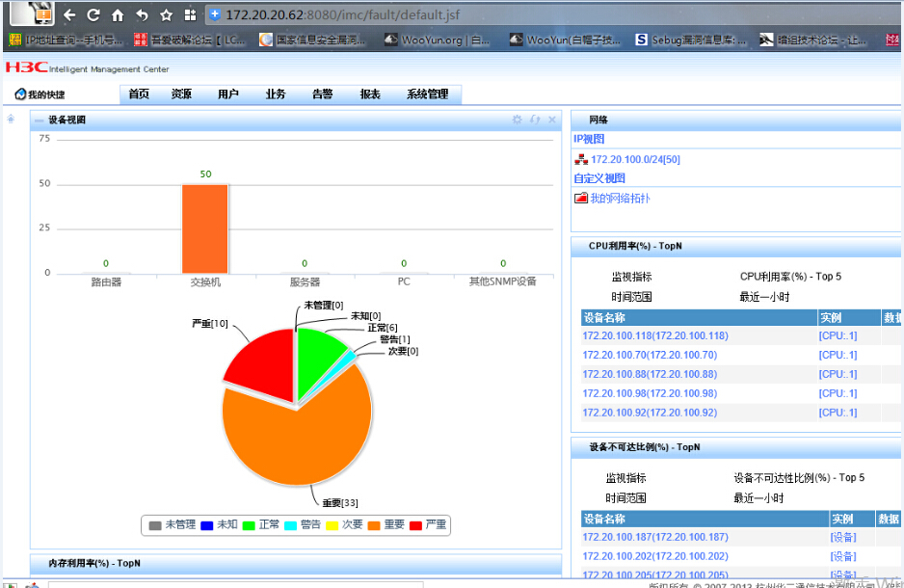Click the undo close-tab arrow icon
The width and height of the screenshot is (904, 588).
[142, 15]
